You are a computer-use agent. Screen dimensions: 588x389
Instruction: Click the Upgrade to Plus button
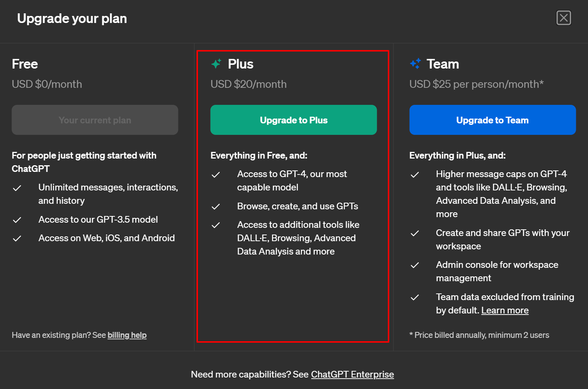coord(293,120)
